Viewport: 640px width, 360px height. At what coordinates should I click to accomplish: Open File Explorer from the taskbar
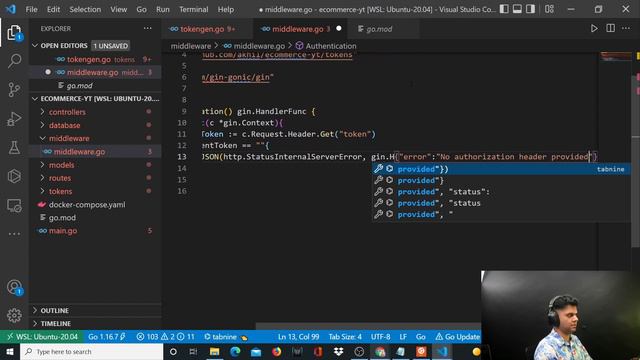(215, 352)
